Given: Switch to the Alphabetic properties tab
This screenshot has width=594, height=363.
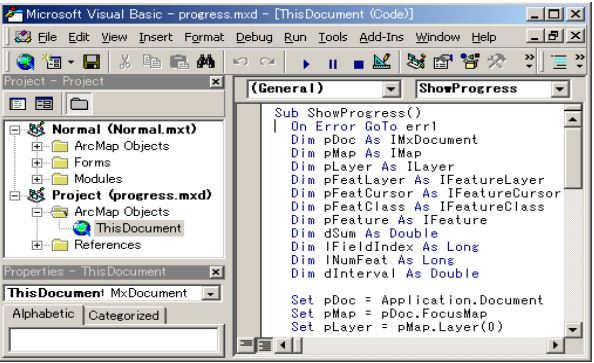Looking at the screenshot, I should click(43, 314).
